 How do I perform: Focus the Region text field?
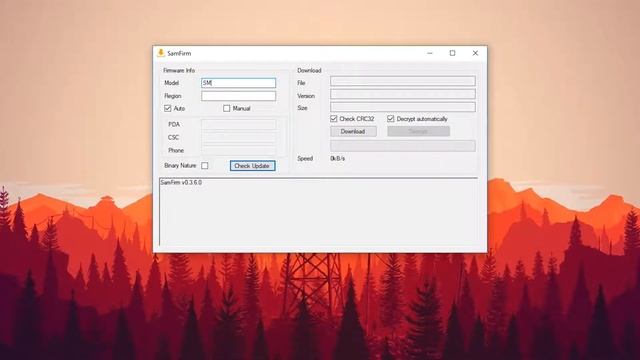238,96
